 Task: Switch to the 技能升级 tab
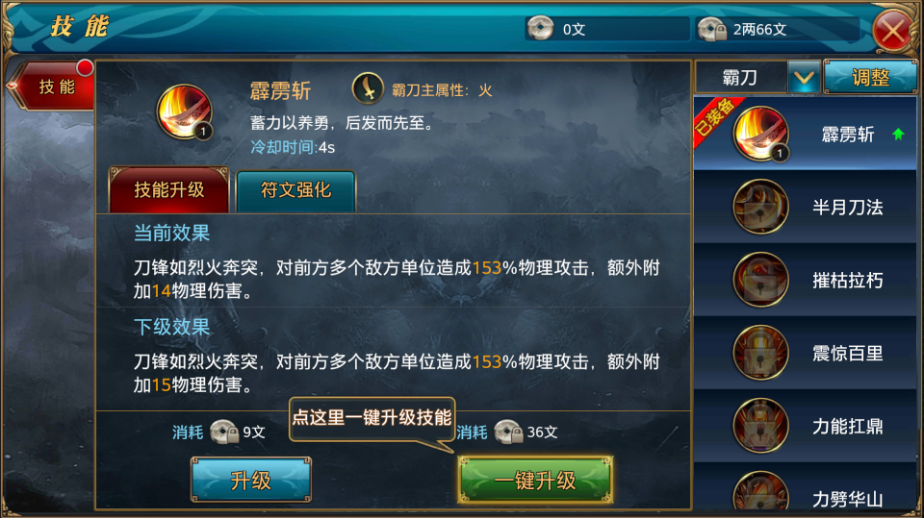pyautogui.click(x=169, y=190)
